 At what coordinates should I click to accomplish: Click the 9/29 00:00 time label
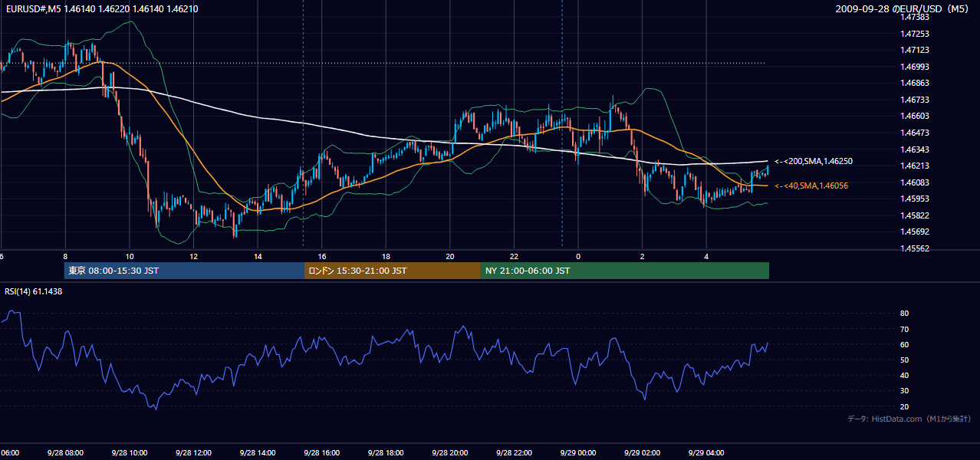pyautogui.click(x=578, y=452)
